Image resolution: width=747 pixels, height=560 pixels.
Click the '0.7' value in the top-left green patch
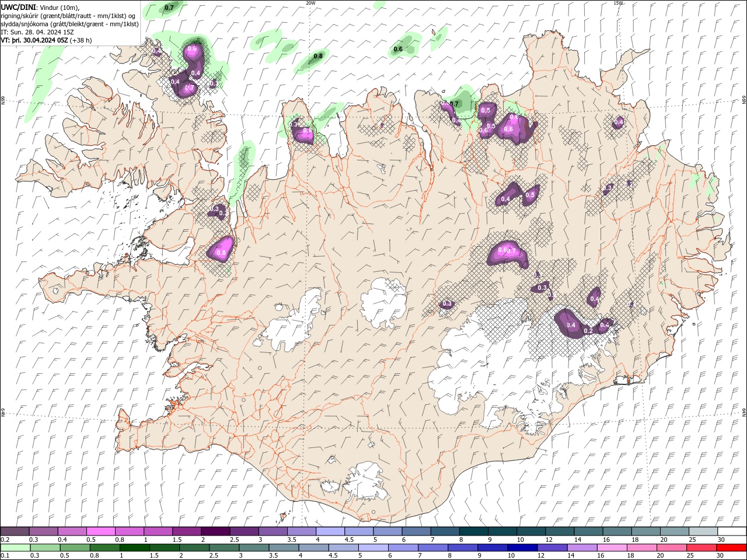169,8
